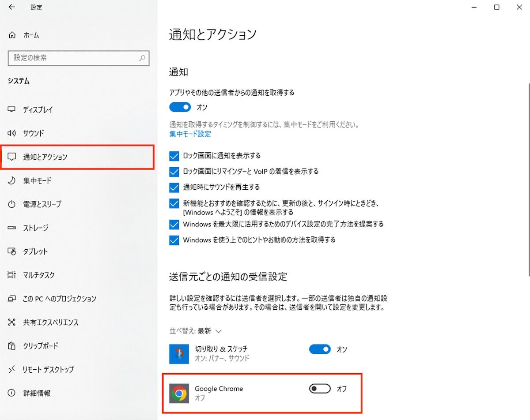Open the 集中モード設定 link
The height and width of the screenshot is (420, 530).
(x=190, y=134)
